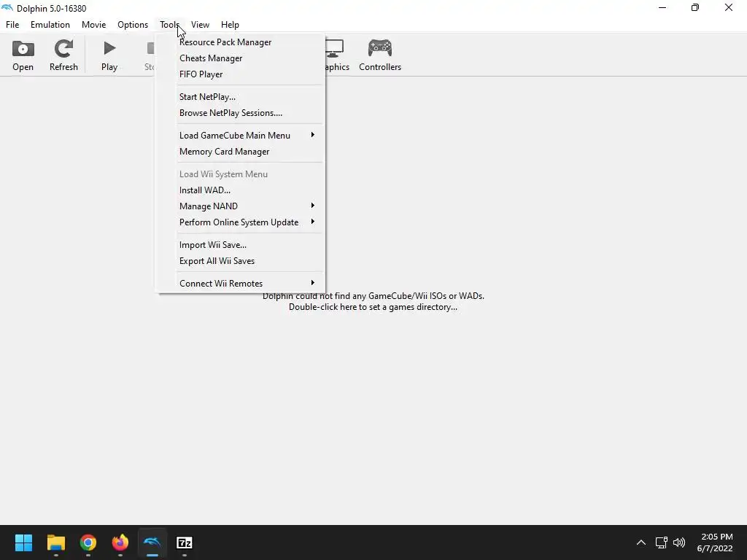Open the Options menu
The image size is (747, 560).
(133, 25)
